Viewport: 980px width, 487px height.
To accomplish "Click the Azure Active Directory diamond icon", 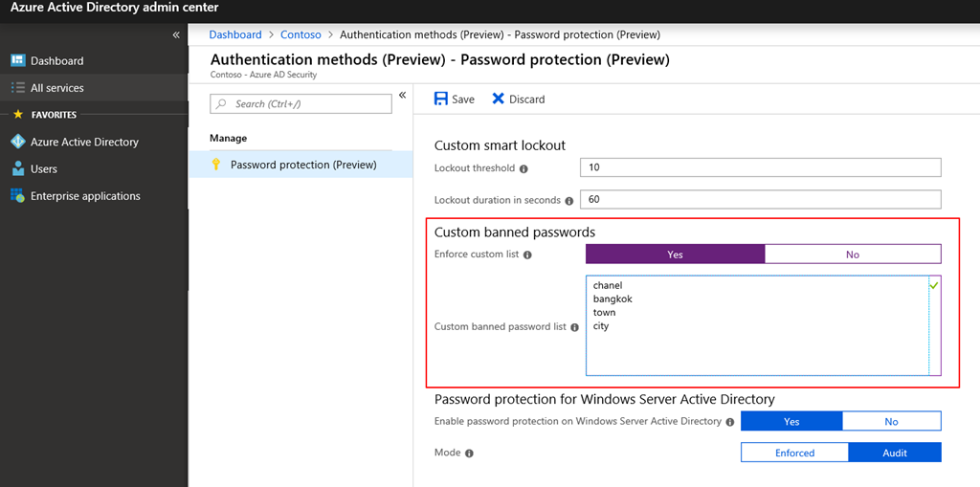I will pyautogui.click(x=17, y=142).
